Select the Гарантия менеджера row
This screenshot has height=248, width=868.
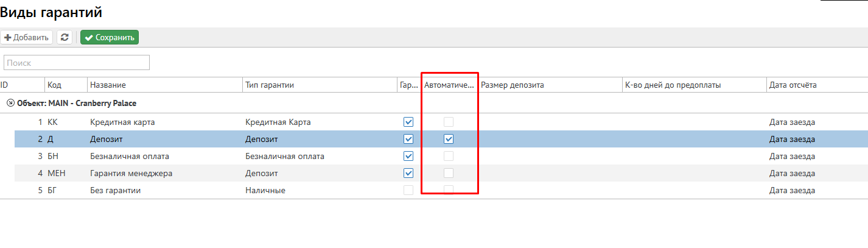pyautogui.click(x=131, y=173)
